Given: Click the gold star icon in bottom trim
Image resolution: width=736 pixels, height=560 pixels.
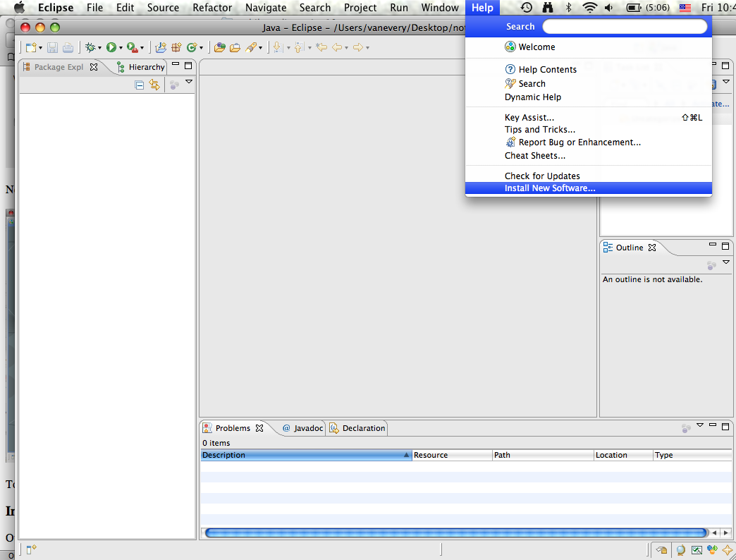Looking at the screenshot, I should [x=727, y=549].
